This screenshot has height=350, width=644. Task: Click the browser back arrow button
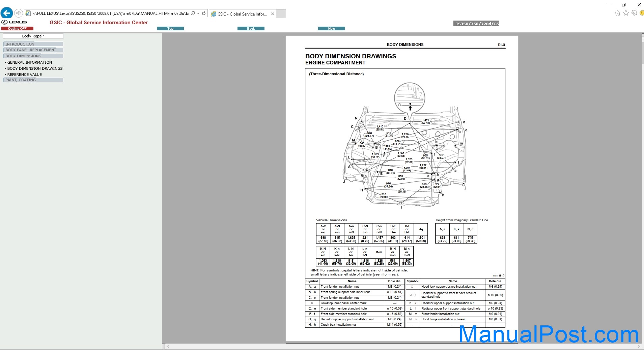pos(7,13)
